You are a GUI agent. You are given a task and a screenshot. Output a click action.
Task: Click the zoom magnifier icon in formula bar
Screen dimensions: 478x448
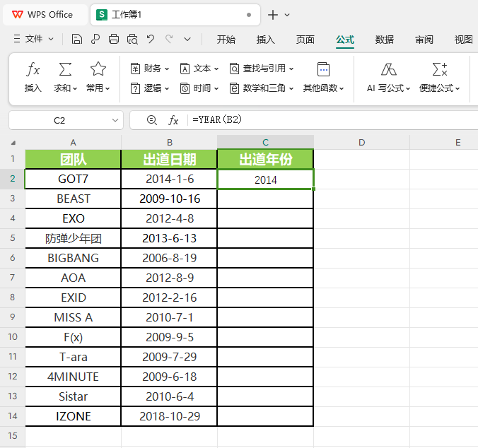point(151,120)
